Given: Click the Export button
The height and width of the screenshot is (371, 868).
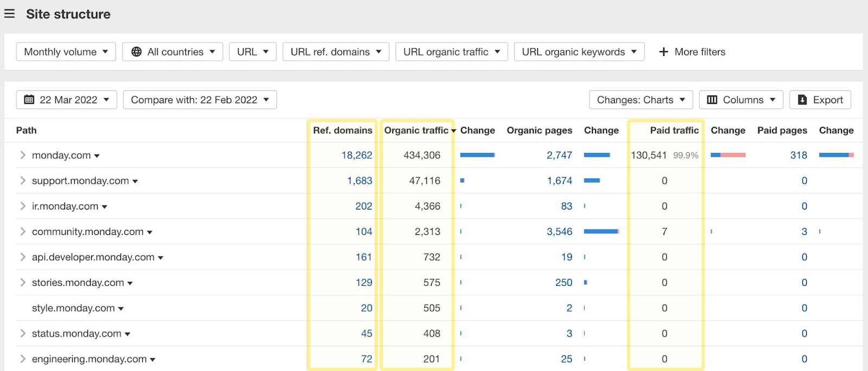Looking at the screenshot, I should point(820,100).
